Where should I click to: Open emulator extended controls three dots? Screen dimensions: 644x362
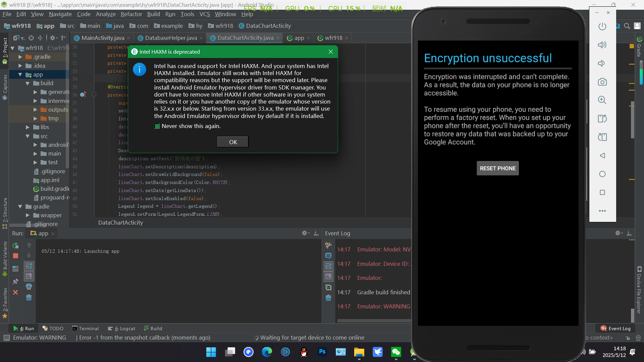pyautogui.click(x=602, y=211)
